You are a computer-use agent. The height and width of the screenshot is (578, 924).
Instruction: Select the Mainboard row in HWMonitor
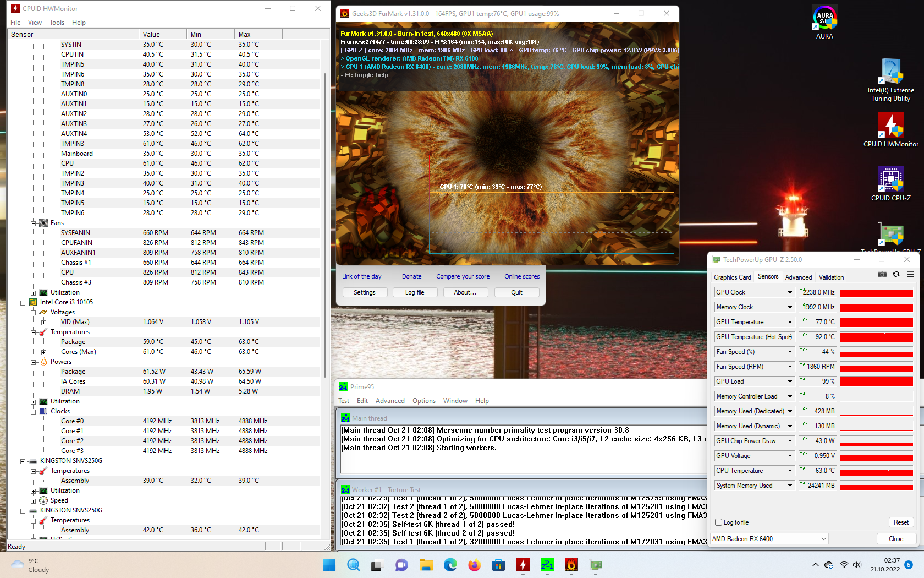[x=163, y=154]
